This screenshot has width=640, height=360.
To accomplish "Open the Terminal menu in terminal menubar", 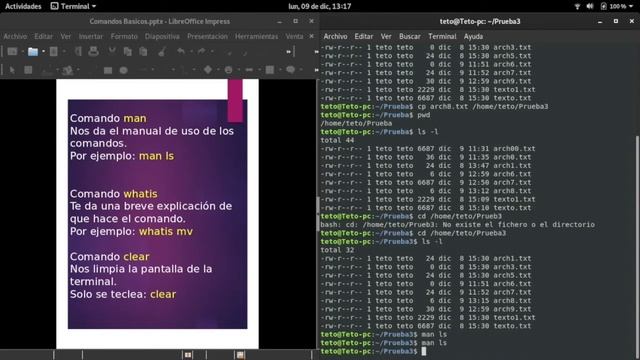I will tap(442, 36).
